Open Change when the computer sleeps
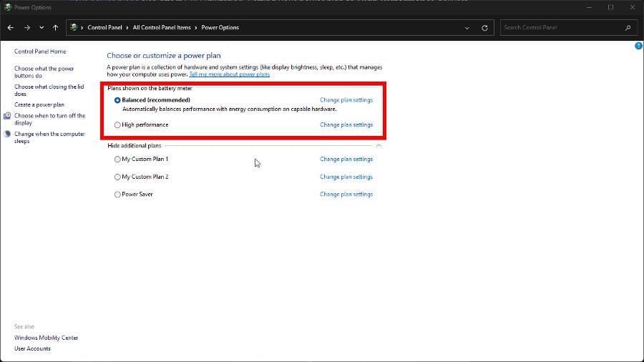 point(49,137)
